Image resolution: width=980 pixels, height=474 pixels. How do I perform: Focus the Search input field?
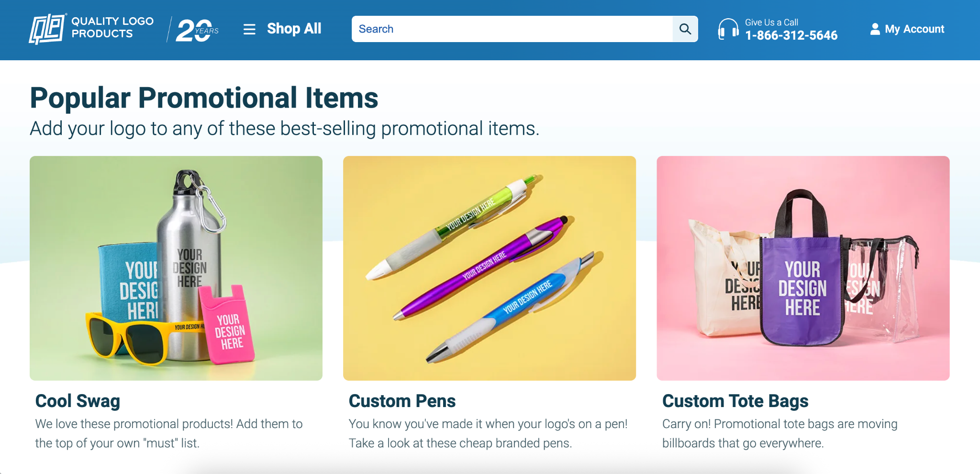(512, 29)
